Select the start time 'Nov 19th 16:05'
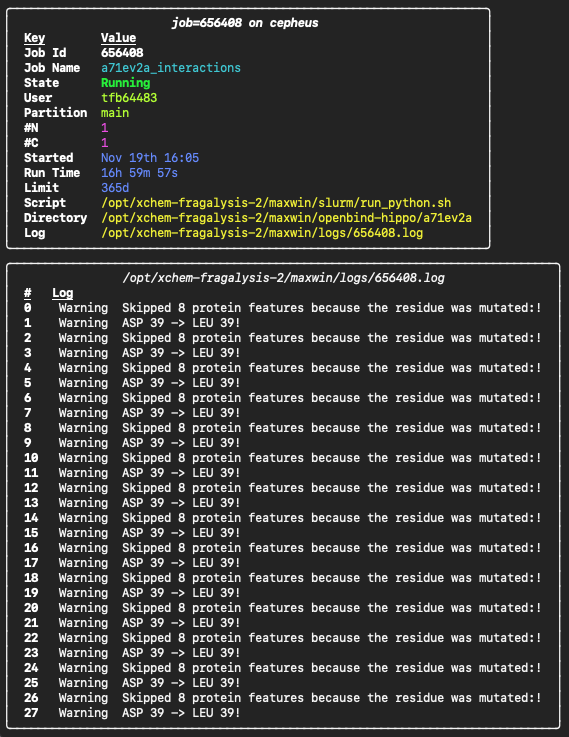Screen dimensions: 569x737 click(x=150, y=158)
